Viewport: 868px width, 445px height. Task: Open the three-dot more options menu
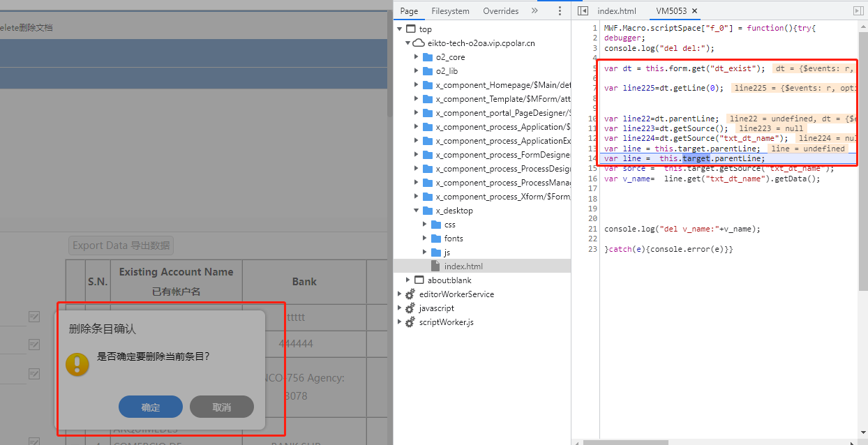(x=560, y=11)
